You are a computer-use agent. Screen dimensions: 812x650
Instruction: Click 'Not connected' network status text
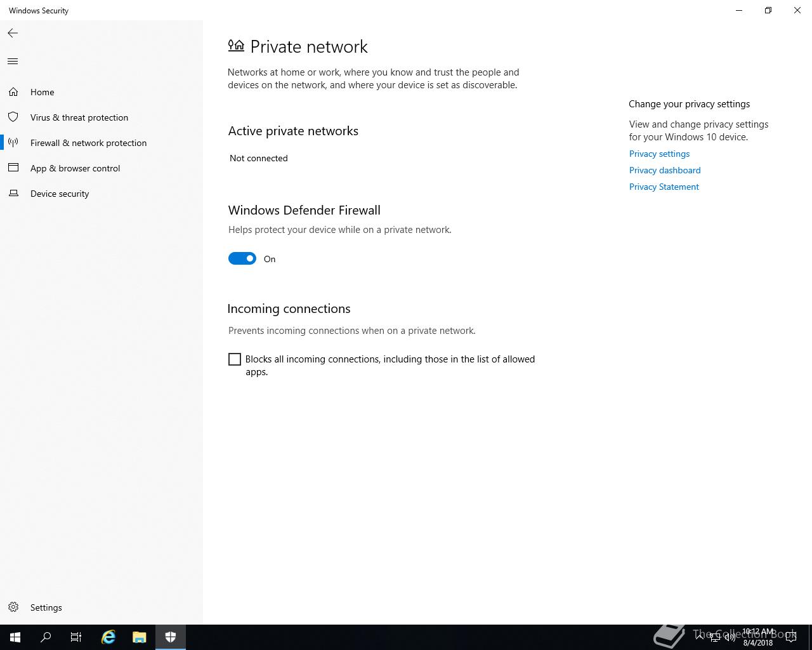click(259, 158)
